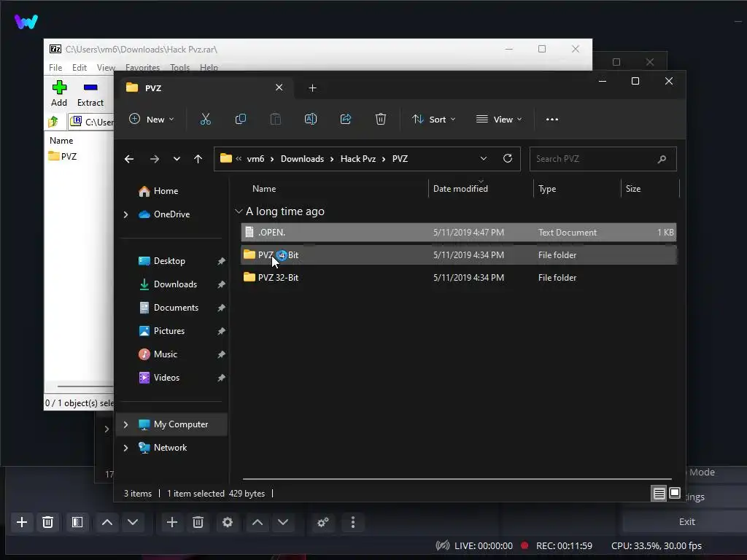Viewport: 747px width, 560px height.
Task: Move scene up with first up chevron
Action: tap(107, 522)
